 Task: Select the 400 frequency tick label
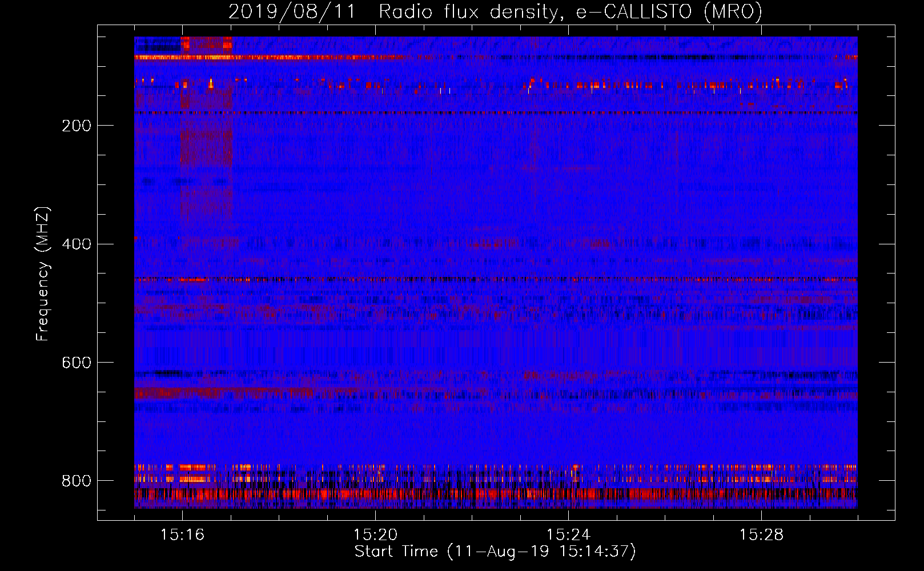[77, 244]
